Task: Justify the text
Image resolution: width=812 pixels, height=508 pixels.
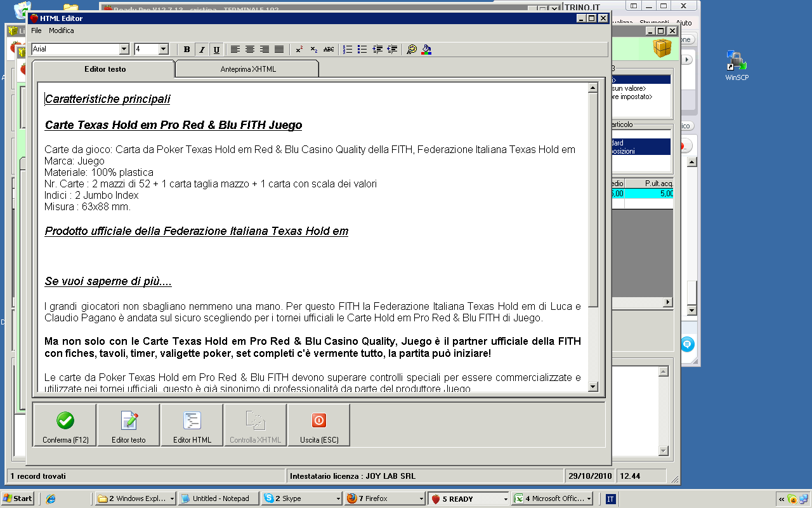Action: click(279, 50)
